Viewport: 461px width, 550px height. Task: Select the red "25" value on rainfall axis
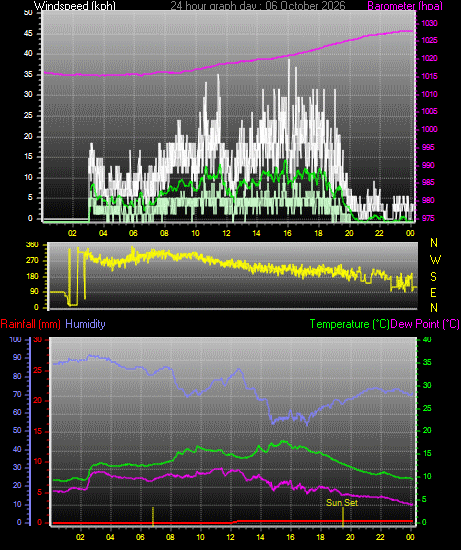point(38,371)
